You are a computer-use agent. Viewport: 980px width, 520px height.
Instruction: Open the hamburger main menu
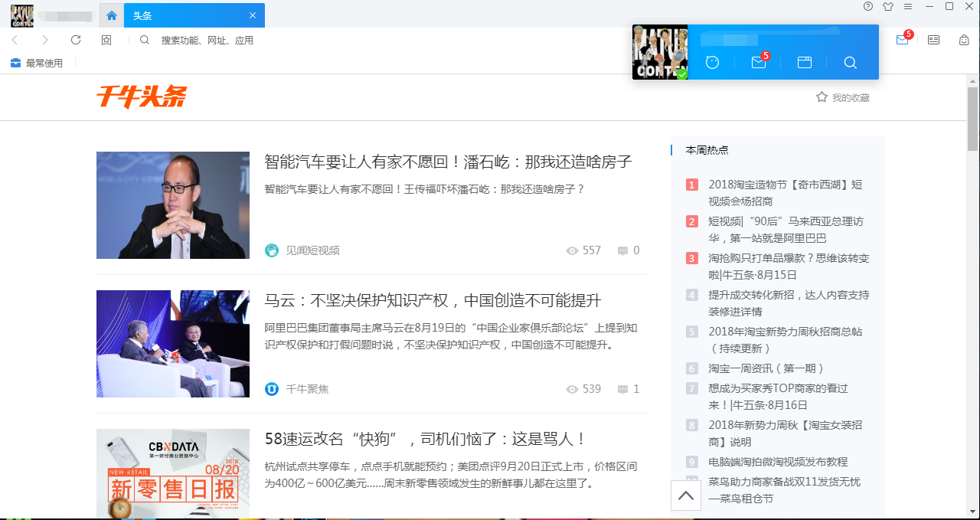tap(908, 6)
